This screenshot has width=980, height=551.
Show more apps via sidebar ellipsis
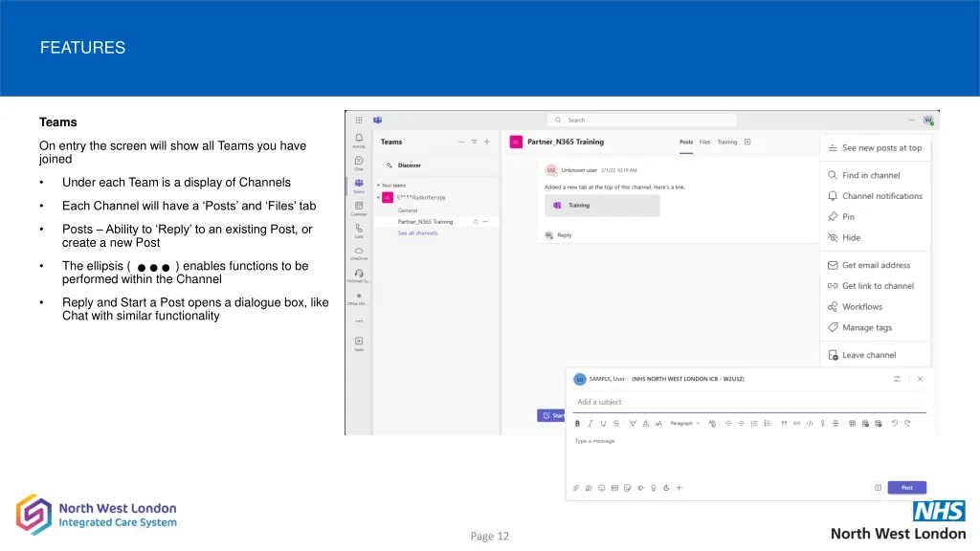[x=359, y=321]
